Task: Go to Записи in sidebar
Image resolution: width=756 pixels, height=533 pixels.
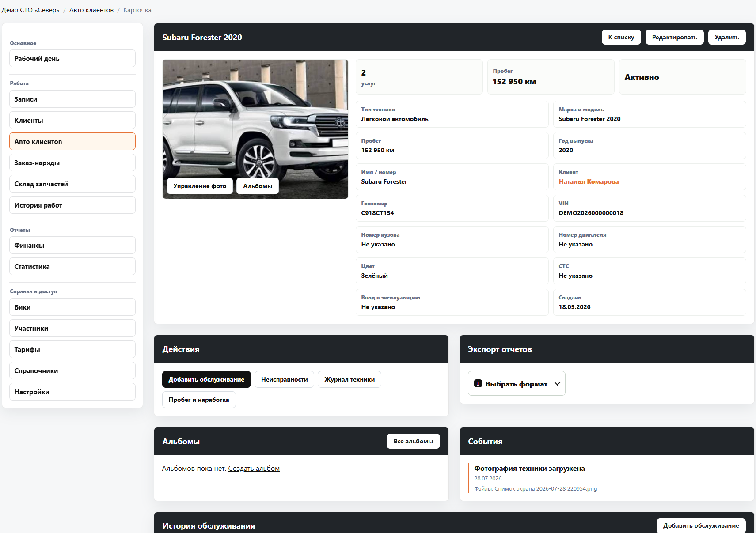Action: [72, 99]
